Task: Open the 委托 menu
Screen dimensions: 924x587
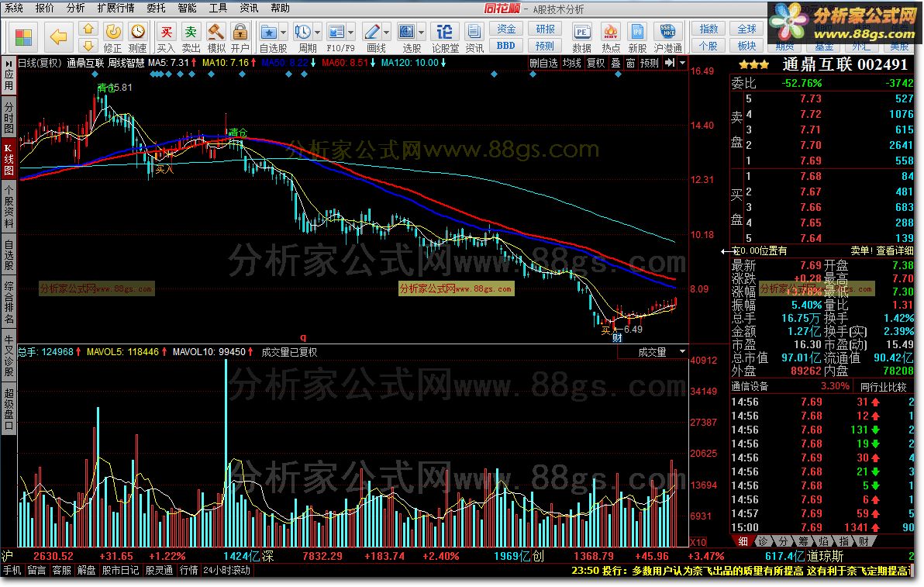Action: click(x=156, y=8)
